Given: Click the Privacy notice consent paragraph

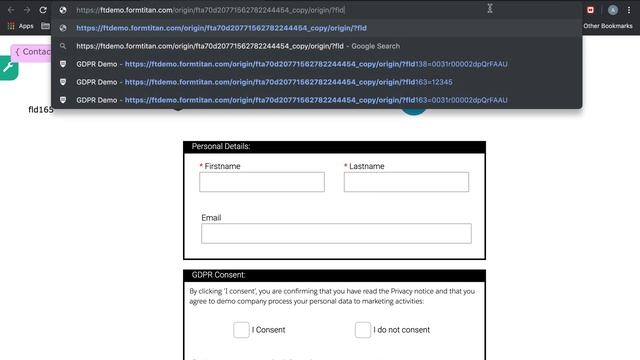Looking at the screenshot, I should (332, 296).
